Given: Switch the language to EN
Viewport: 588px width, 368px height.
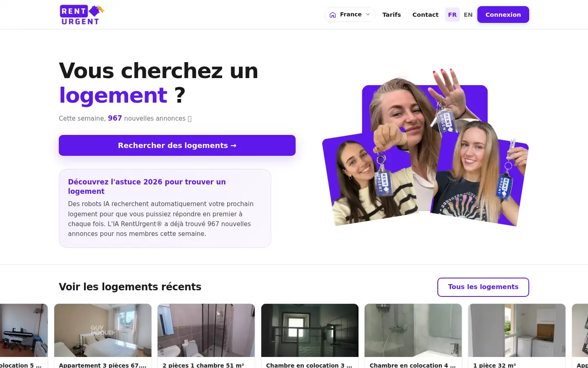Looking at the screenshot, I should (x=468, y=15).
